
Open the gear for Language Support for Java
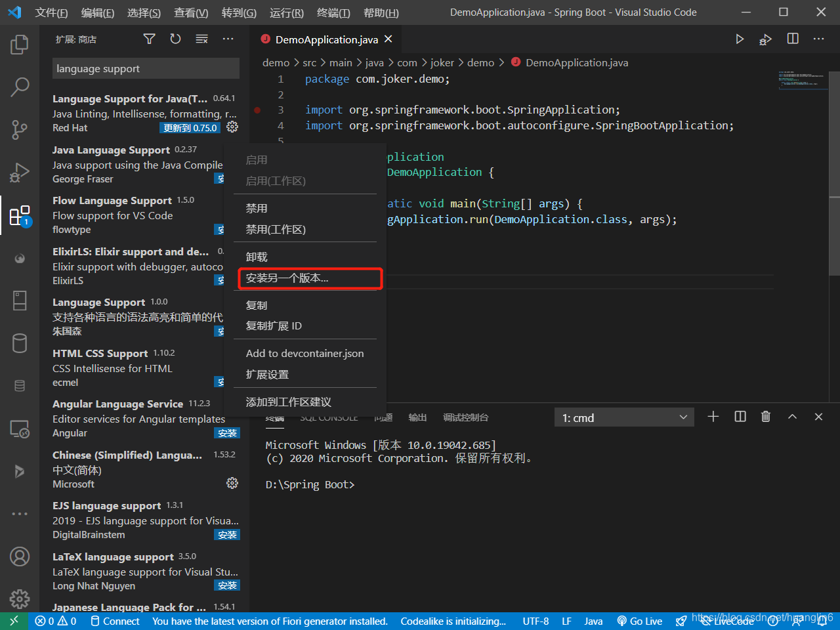point(232,127)
